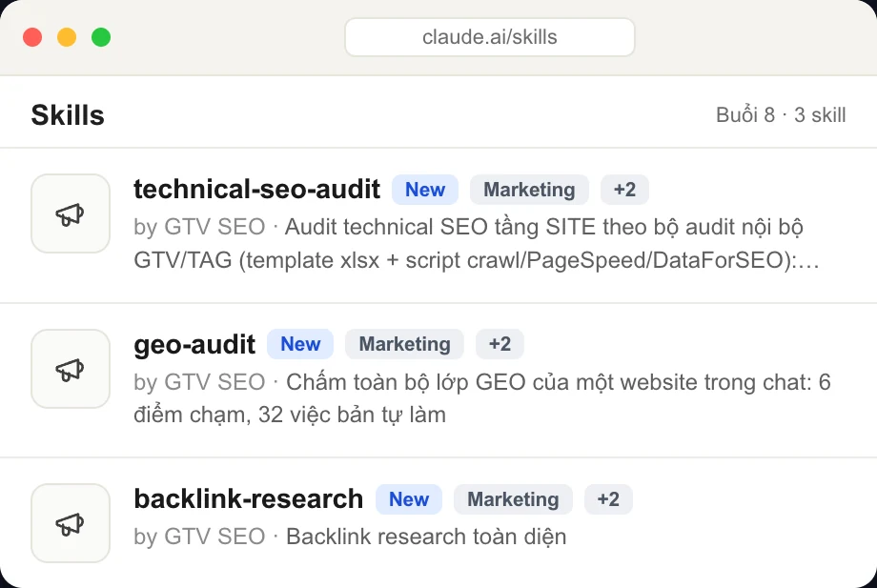Click the "Buổi 8 · 3 skill" label
This screenshot has width=877, height=588.
tap(781, 115)
